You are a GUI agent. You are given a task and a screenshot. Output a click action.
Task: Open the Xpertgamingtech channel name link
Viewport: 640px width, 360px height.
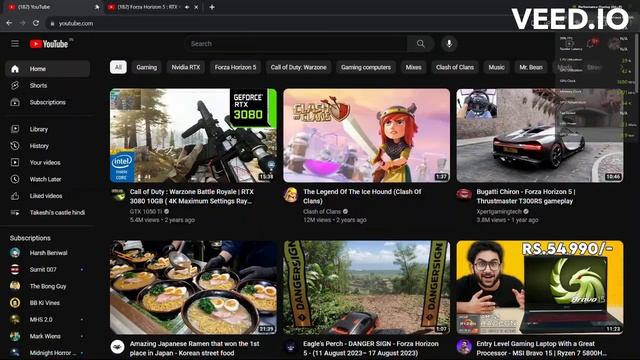[x=499, y=211]
